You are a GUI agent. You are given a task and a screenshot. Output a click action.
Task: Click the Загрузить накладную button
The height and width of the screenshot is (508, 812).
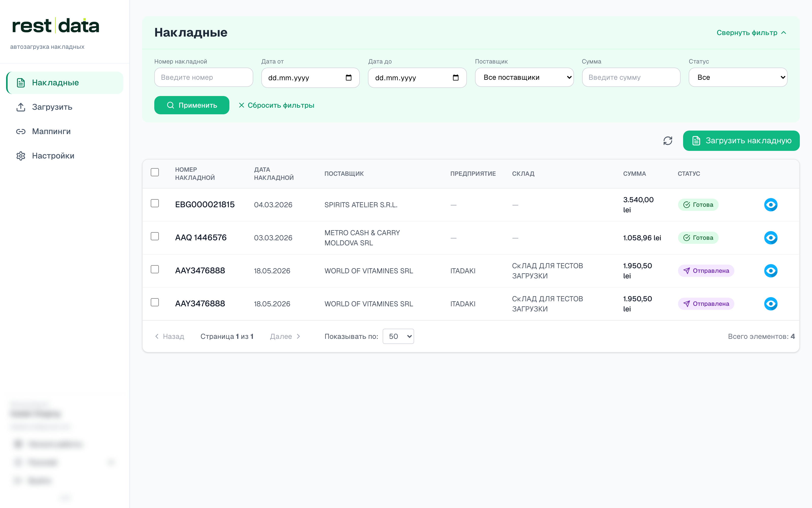pos(741,141)
